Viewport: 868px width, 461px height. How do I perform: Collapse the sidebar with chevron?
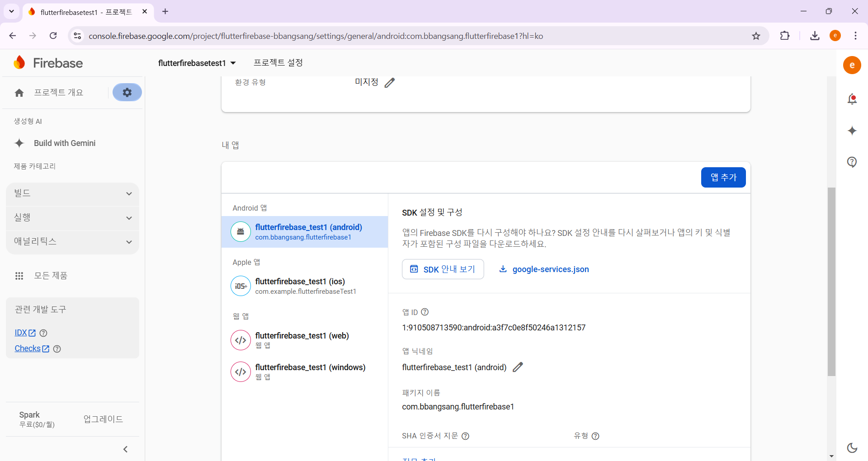point(126,449)
